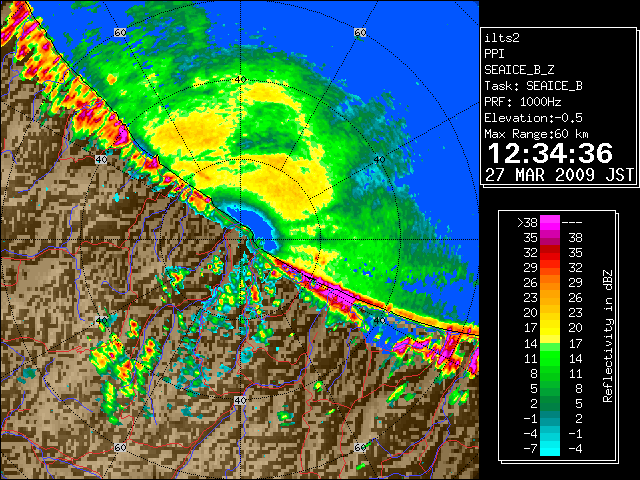Image resolution: width=640 pixels, height=480 pixels.
Task: Click the 60 km ring label at northwest
Action: pyautogui.click(x=120, y=32)
